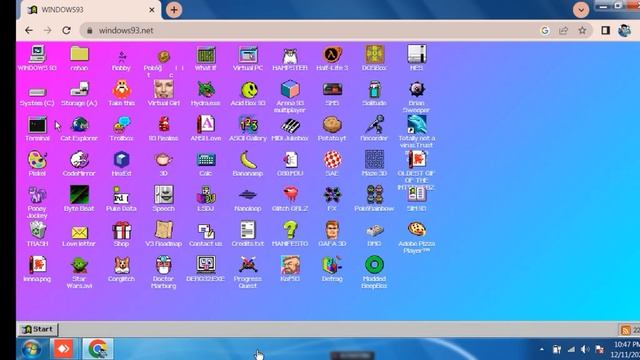Image resolution: width=640 pixels, height=360 pixels.
Task: Close the WINDOWS93 tab
Action: point(152,10)
